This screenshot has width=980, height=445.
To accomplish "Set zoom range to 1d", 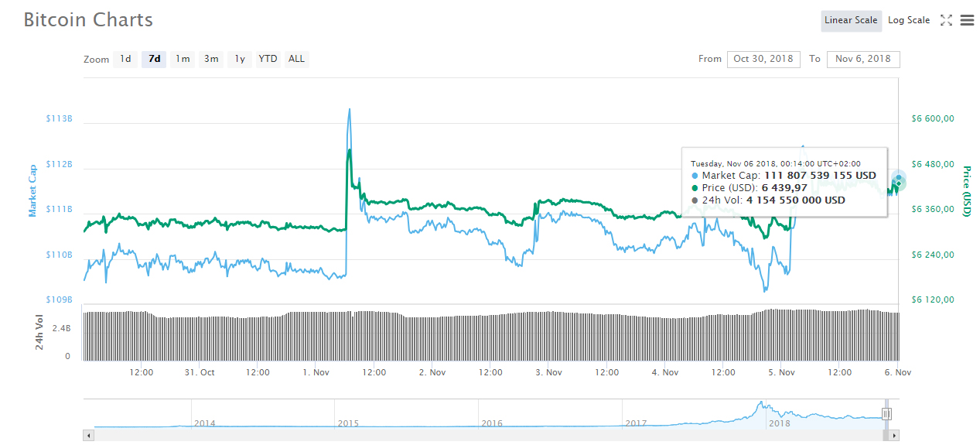I will (x=125, y=59).
